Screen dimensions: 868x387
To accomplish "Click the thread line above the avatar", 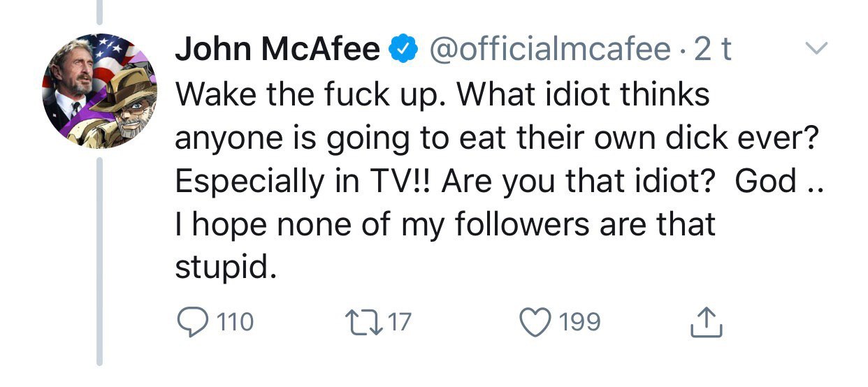I will pos(99,11).
